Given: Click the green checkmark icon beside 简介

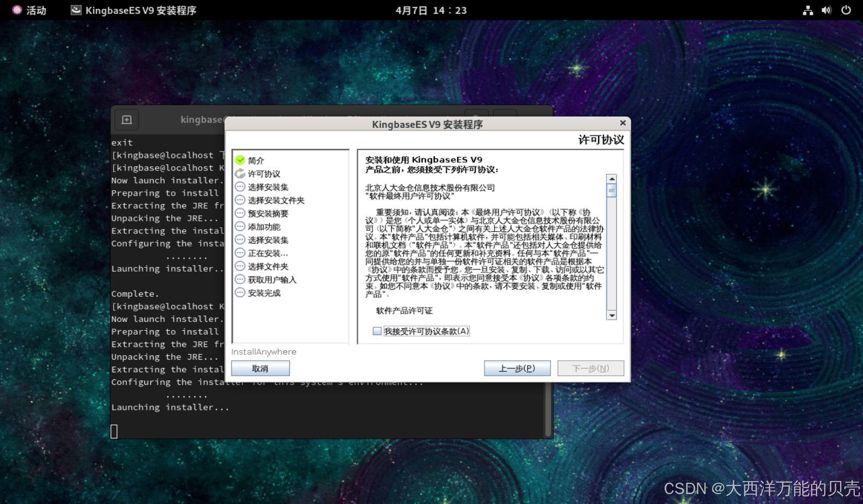Looking at the screenshot, I should 240,160.
